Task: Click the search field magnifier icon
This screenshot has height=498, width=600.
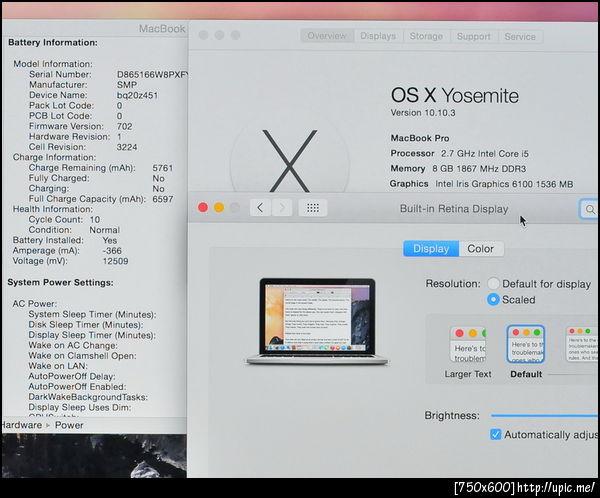Action: (x=590, y=209)
